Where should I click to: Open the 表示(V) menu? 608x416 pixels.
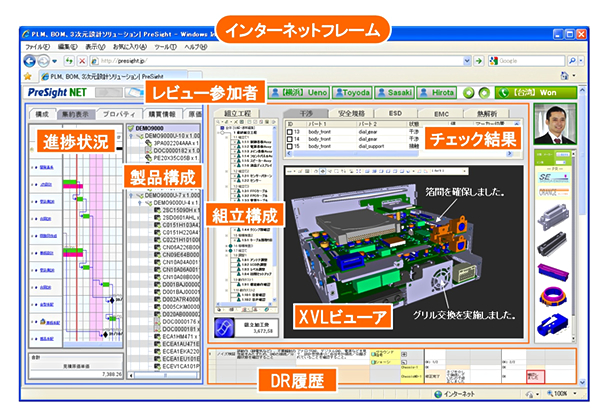point(95,47)
